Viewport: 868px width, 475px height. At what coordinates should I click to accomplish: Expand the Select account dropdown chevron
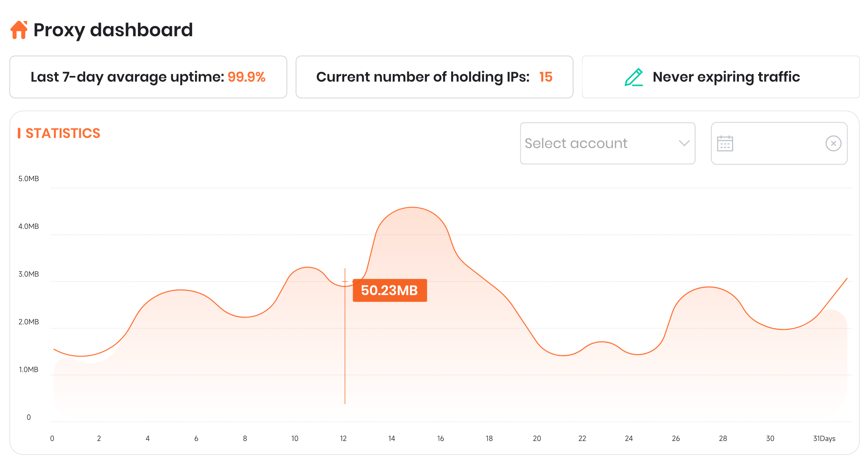684,143
